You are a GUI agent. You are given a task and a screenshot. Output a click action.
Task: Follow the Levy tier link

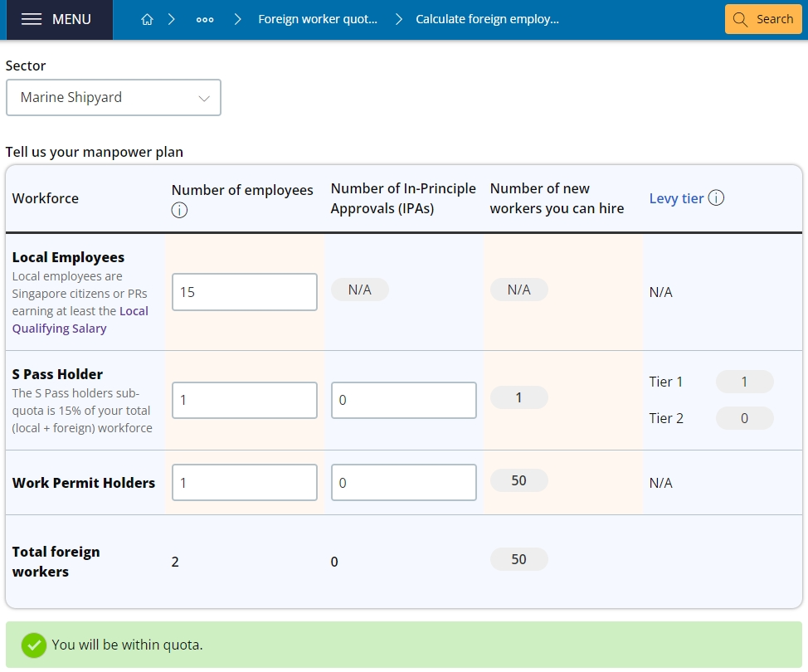click(676, 198)
